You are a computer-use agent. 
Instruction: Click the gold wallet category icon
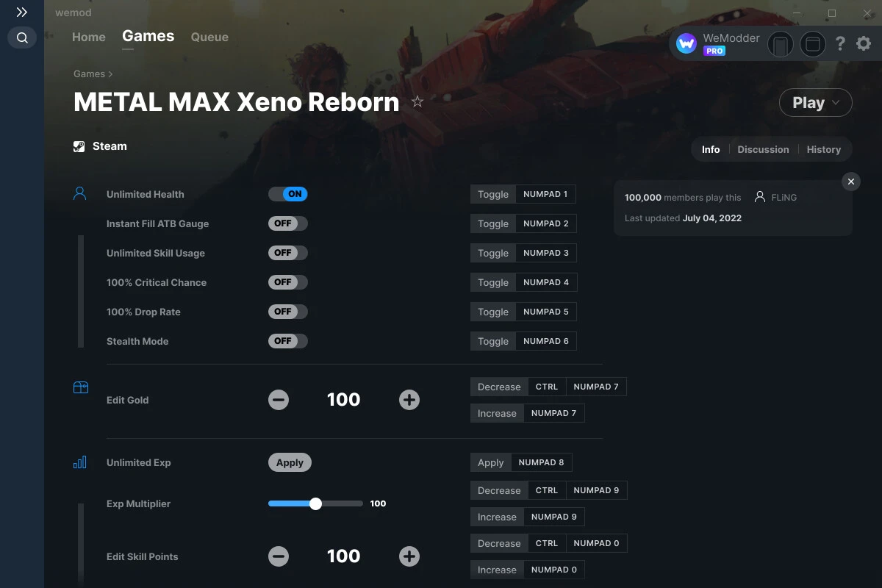pyautogui.click(x=79, y=387)
